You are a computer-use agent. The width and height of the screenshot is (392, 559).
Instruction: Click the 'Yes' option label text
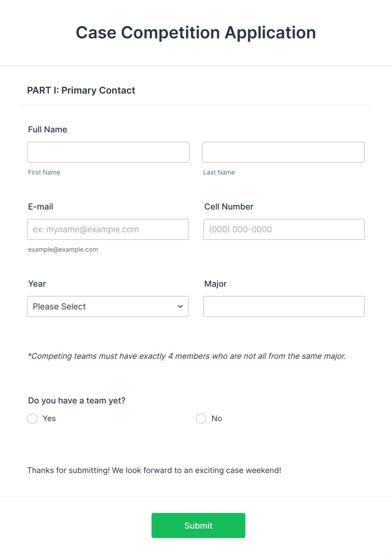pos(49,419)
